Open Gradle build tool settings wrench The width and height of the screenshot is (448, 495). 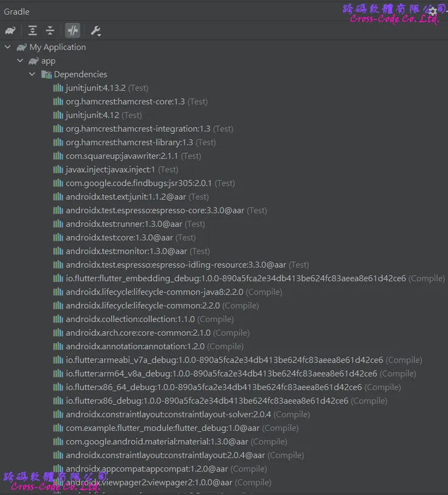click(96, 31)
